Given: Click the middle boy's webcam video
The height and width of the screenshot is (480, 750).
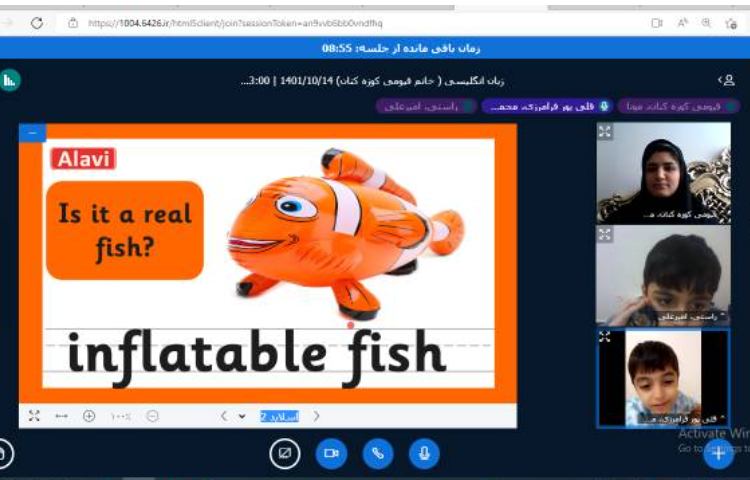Looking at the screenshot, I should pyautogui.click(x=663, y=275).
